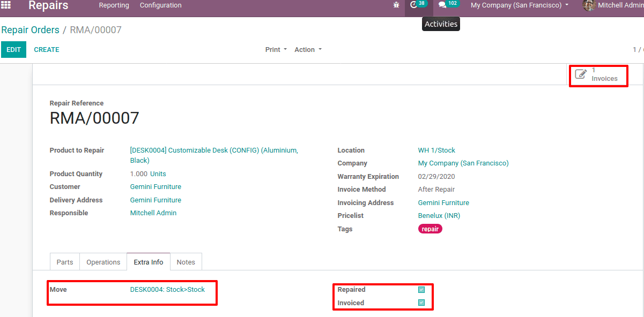Click the 102 messages counter badge
This screenshot has width=644, height=317.
pos(453,3)
